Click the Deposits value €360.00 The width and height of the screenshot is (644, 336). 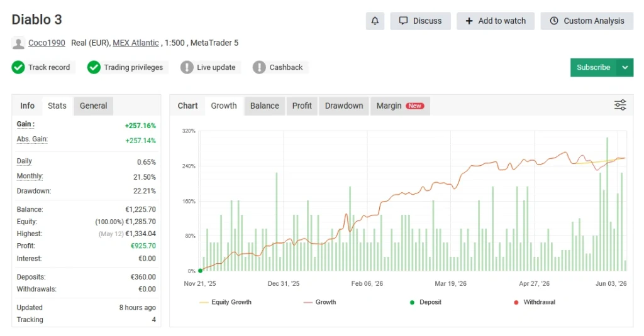[143, 278]
